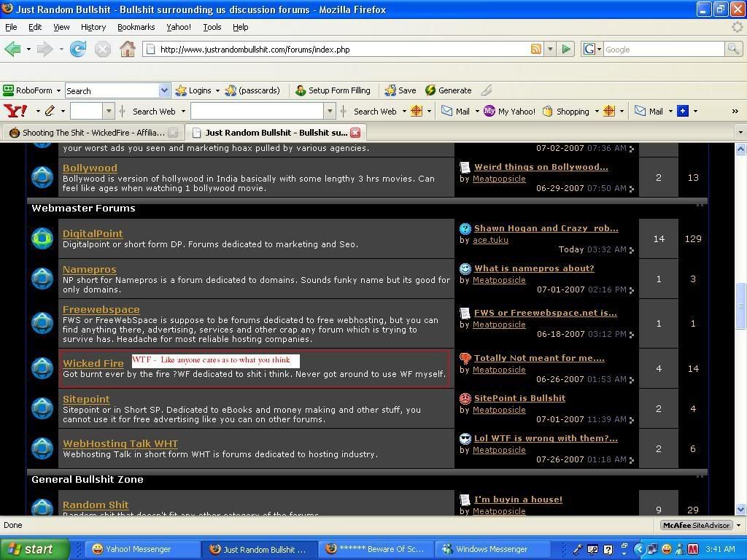This screenshot has width=747, height=560.
Task: Open the Back history dropdown arrow
Action: [28, 49]
